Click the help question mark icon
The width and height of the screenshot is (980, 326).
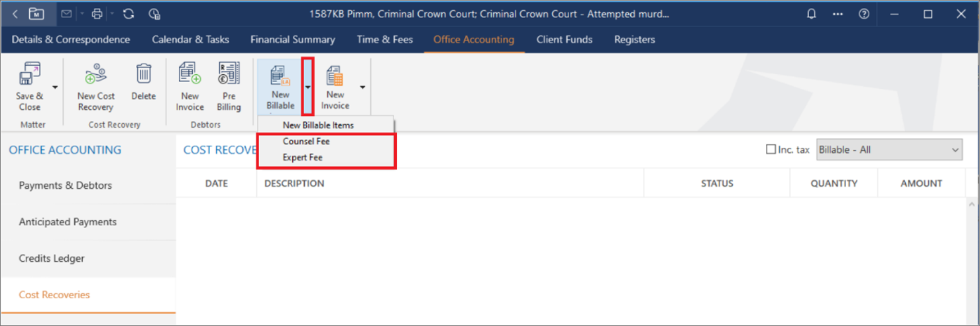863,14
